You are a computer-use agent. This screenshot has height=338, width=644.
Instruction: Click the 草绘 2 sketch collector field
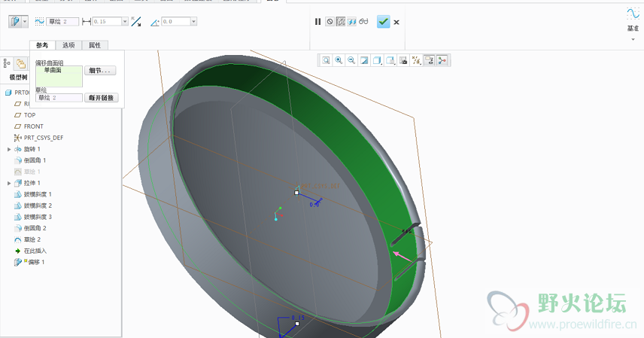coord(62,21)
